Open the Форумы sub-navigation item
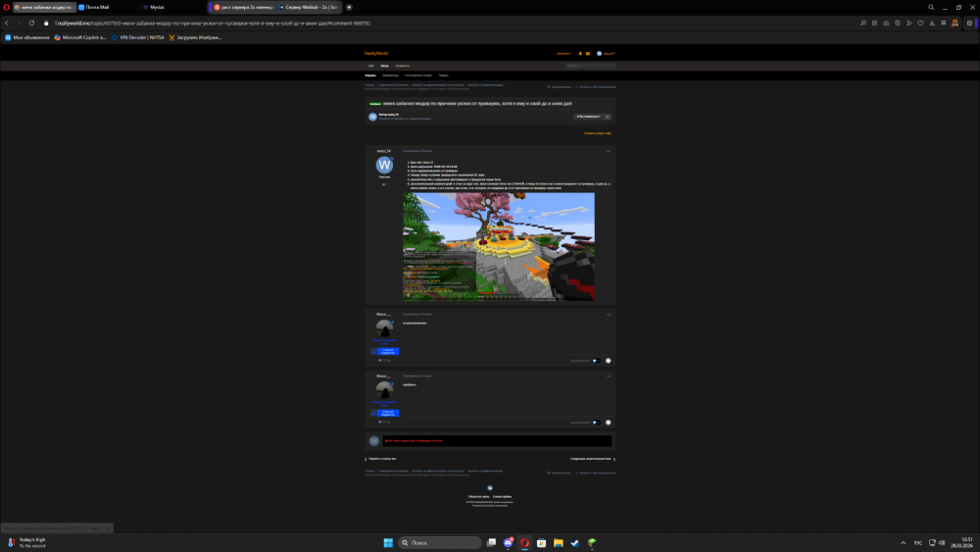 pos(370,75)
